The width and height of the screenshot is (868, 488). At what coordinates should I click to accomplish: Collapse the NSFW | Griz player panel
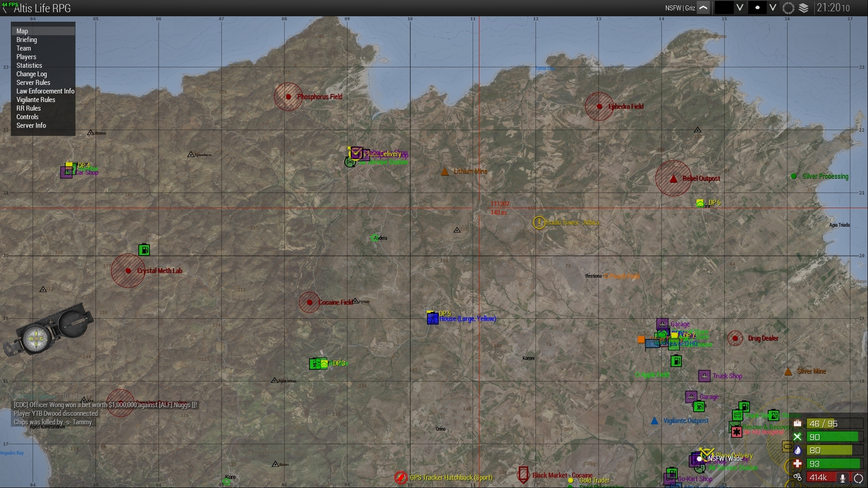(x=703, y=8)
